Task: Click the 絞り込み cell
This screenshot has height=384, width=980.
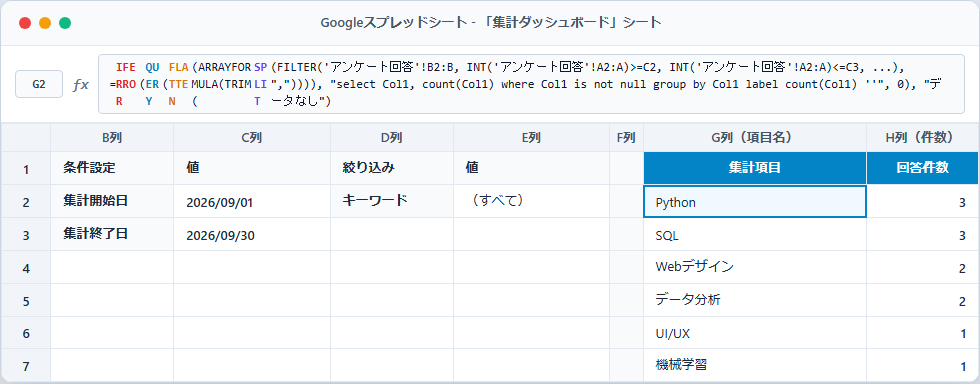Action: point(392,168)
